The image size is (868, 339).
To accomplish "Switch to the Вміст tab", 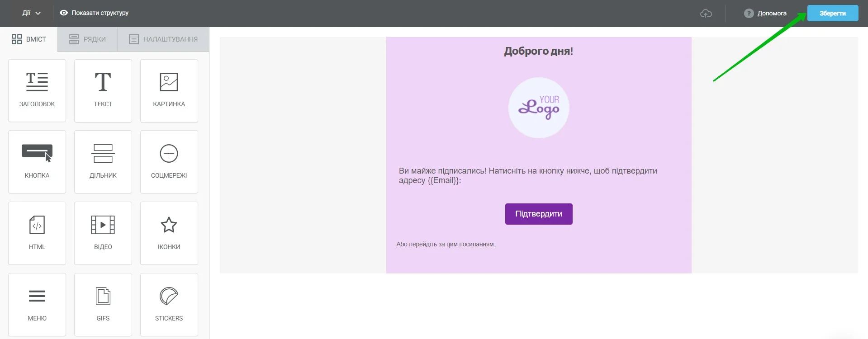I will pyautogui.click(x=29, y=39).
